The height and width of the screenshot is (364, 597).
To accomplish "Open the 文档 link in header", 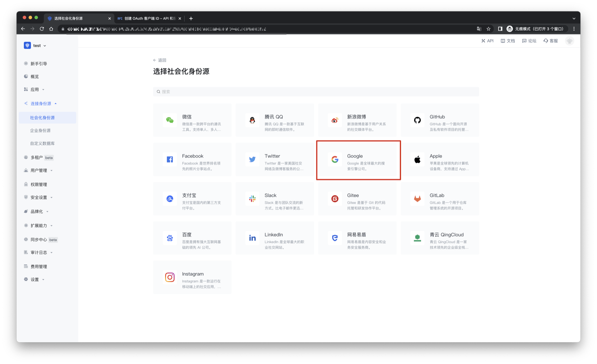I will point(508,41).
